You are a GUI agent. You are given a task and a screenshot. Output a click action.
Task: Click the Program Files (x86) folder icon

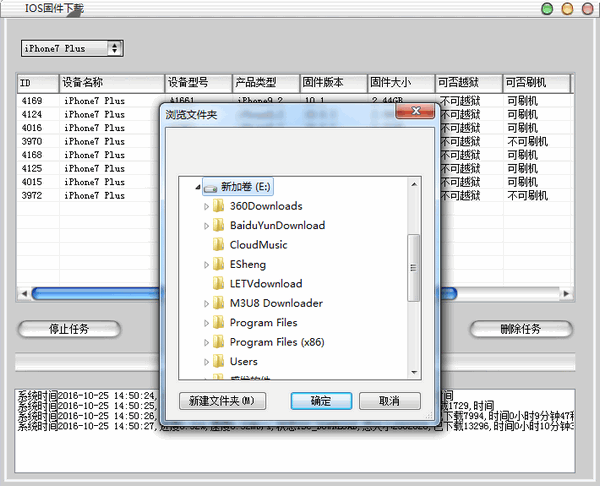pos(218,342)
